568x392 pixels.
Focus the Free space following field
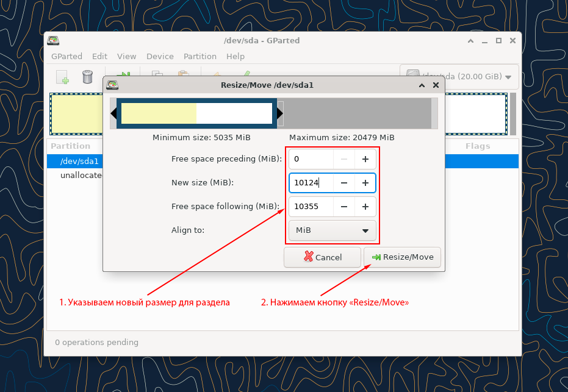pos(311,207)
